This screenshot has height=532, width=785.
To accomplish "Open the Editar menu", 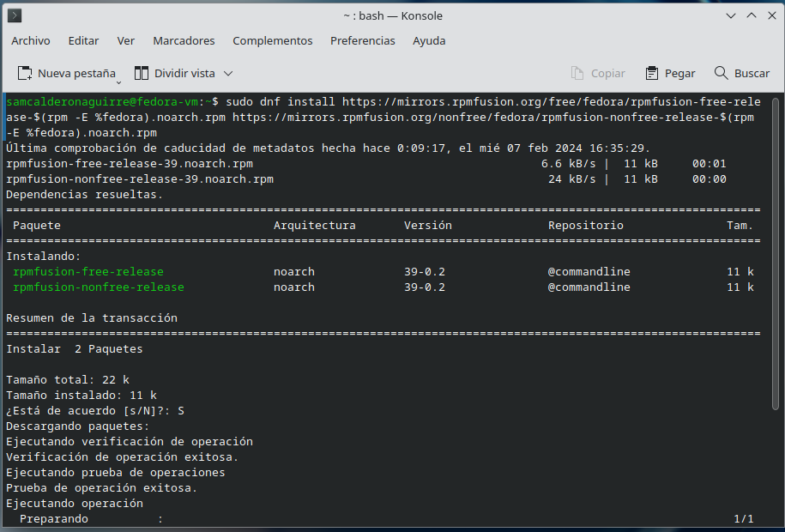I will tap(83, 40).
